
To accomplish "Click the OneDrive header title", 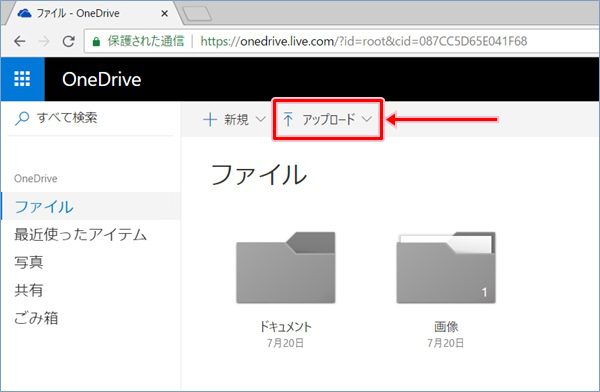I will [102, 80].
